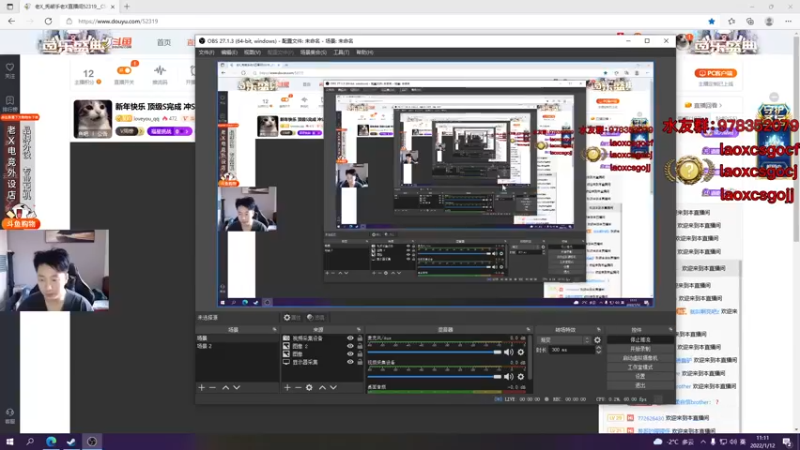Pop out the 混音器 dock panel
Viewport: 800px width, 450px height.
click(x=528, y=330)
